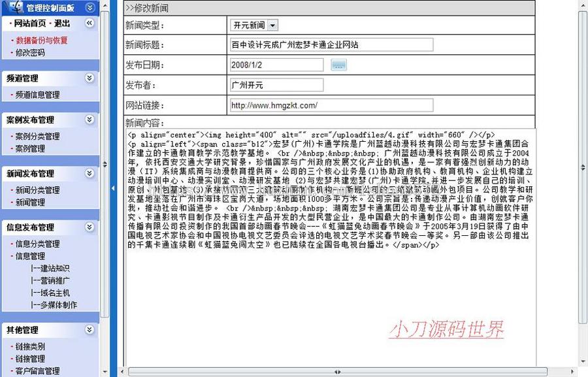Open 案例分类管理

tap(37, 137)
